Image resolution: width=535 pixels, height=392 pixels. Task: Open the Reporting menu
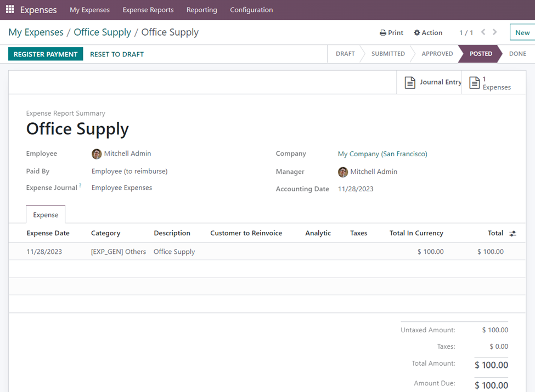(x=201, y=10)
